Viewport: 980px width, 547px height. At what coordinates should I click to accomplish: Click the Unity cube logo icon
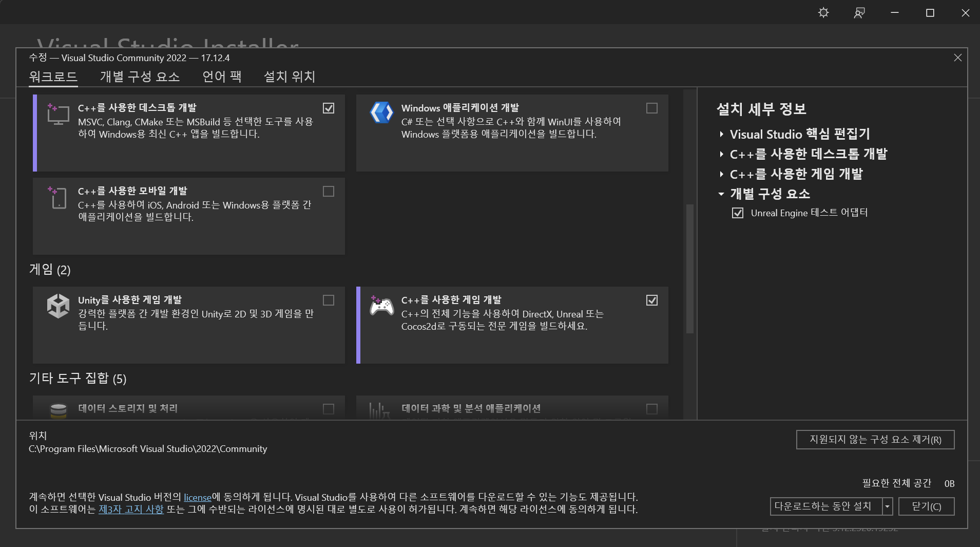tap(58, 306)
